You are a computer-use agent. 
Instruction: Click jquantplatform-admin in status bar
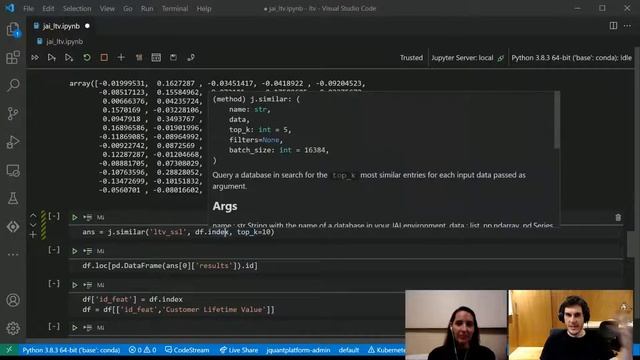(298, 350)
